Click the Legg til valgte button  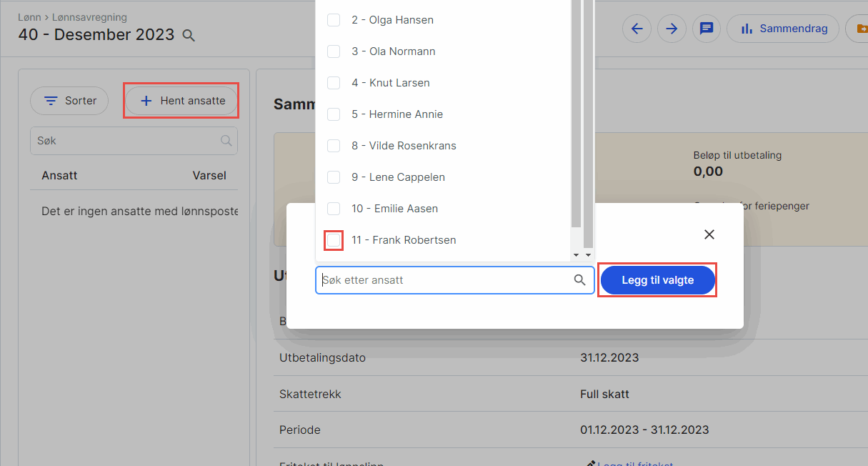click(657, 280)
